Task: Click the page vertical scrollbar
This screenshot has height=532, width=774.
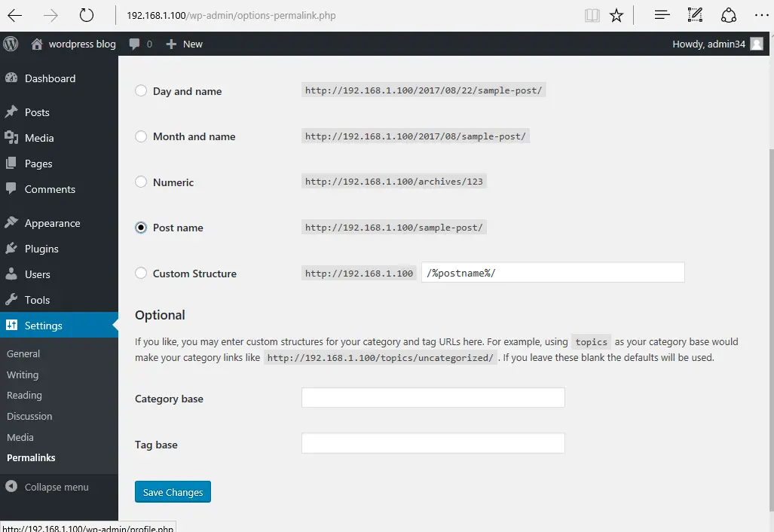Action: (x=770, y=329)
